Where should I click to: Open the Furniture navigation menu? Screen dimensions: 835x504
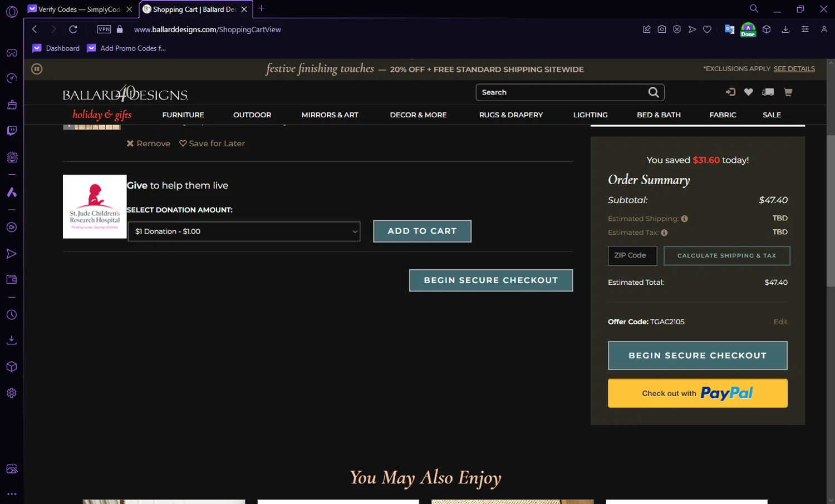point(183,115)
